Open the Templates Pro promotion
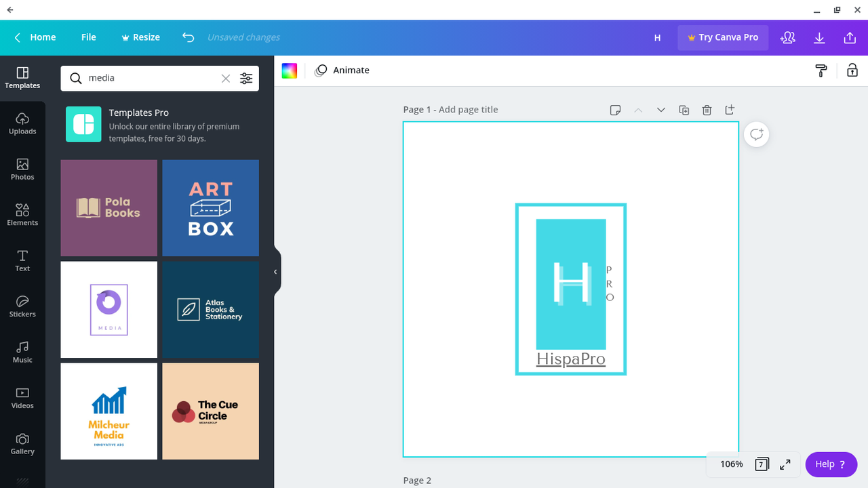The image size is (868, 488). click(159, 125)
